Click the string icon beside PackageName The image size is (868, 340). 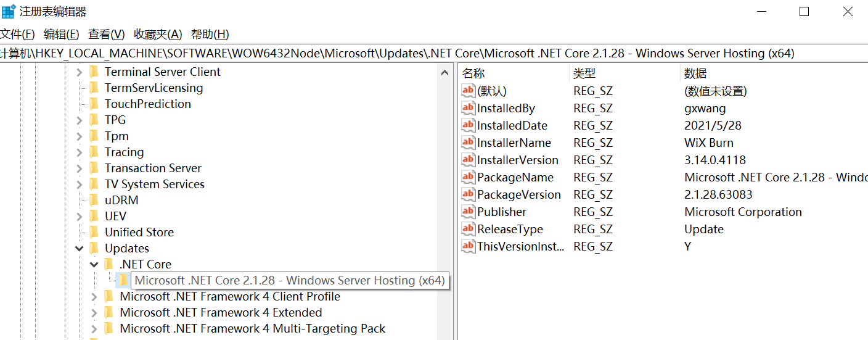469,178
